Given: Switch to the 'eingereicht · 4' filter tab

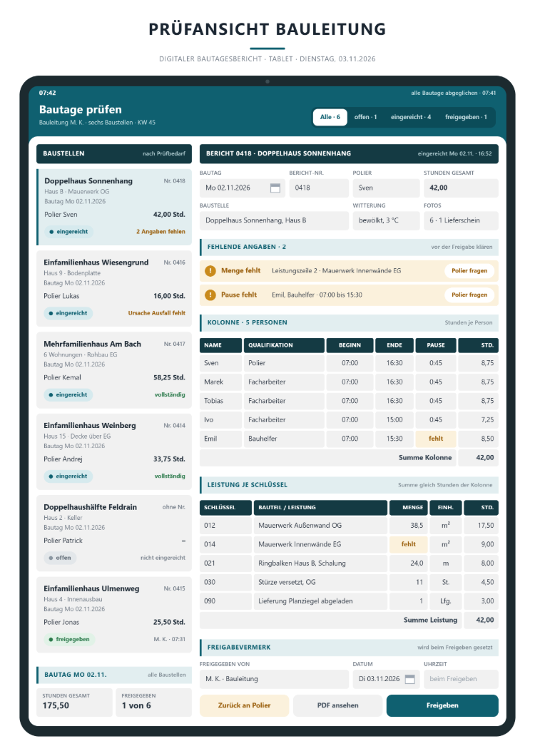Looking at the screenshot, I should (411, 117).
